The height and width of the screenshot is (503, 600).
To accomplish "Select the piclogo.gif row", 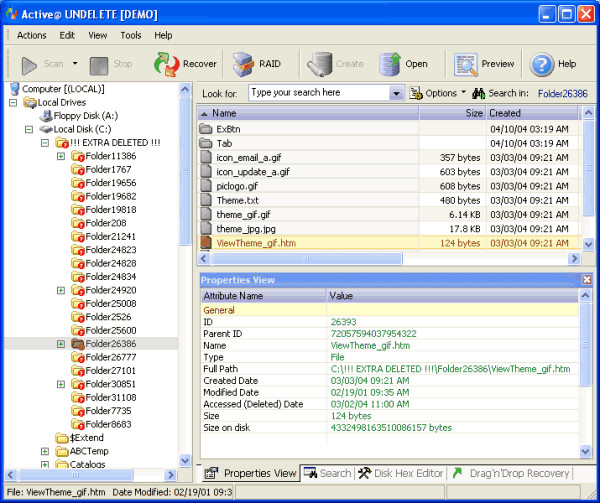I will (389, 186).
